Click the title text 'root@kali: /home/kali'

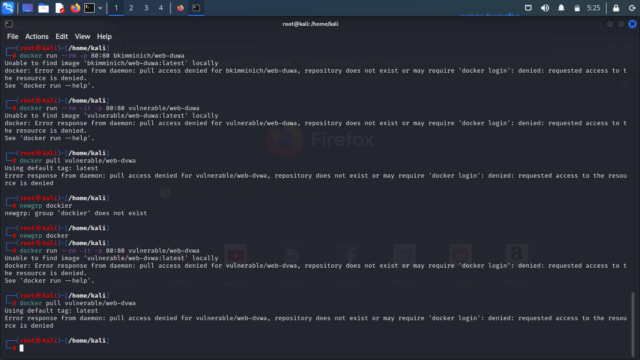310,24
